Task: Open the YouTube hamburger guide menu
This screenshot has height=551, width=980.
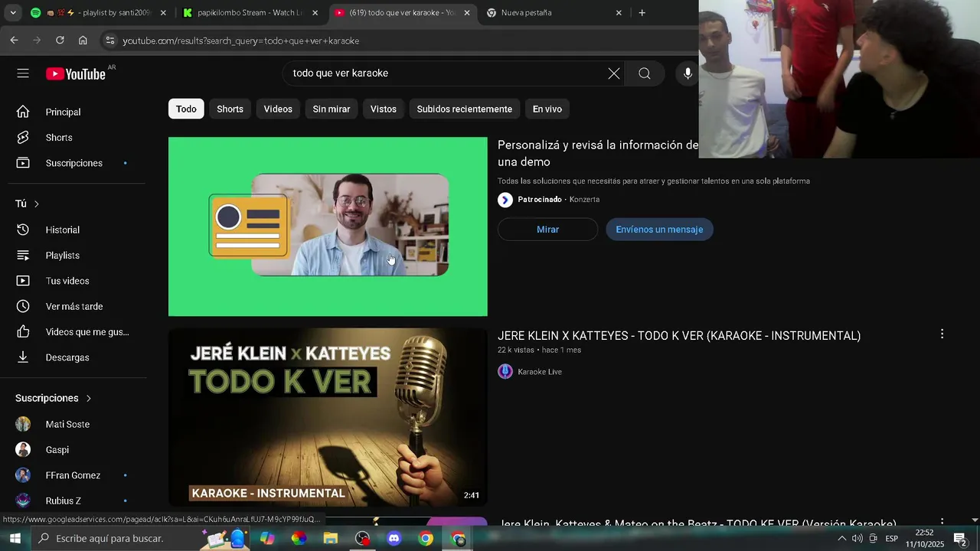Action: tap(23, 73)
